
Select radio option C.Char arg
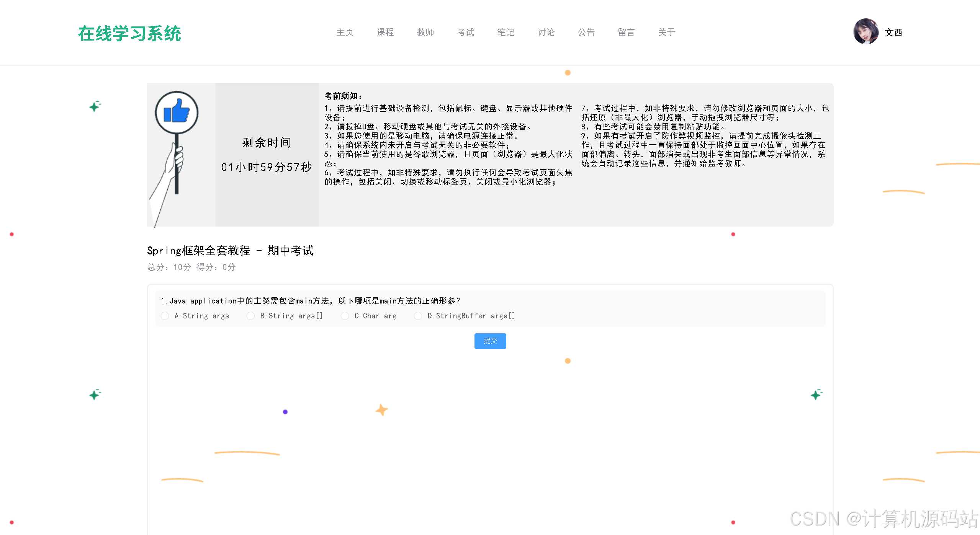point(345,316)
